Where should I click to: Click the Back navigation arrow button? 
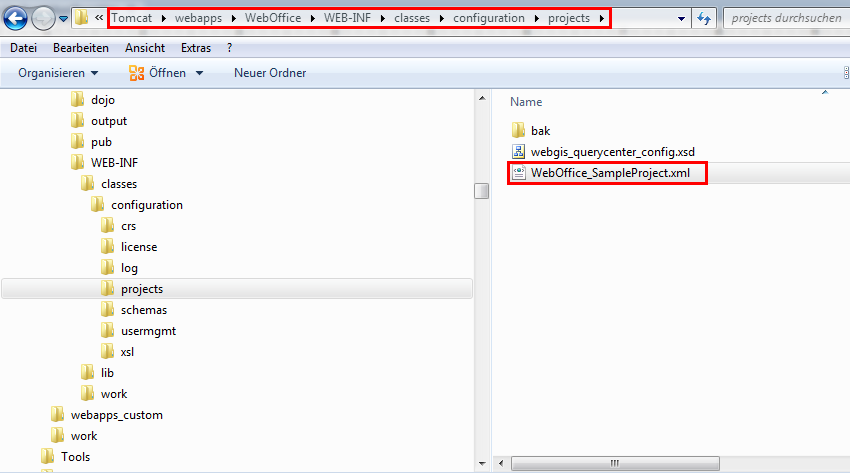pos(16,19)
